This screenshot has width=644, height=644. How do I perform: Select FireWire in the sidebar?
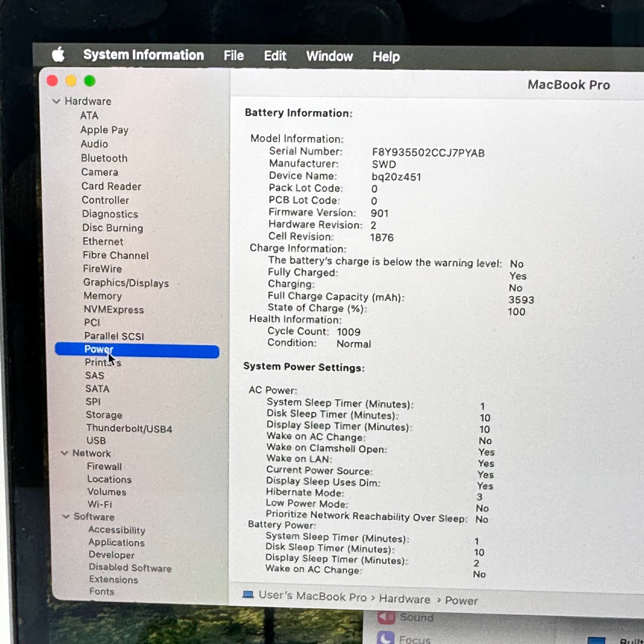(102, 269)
